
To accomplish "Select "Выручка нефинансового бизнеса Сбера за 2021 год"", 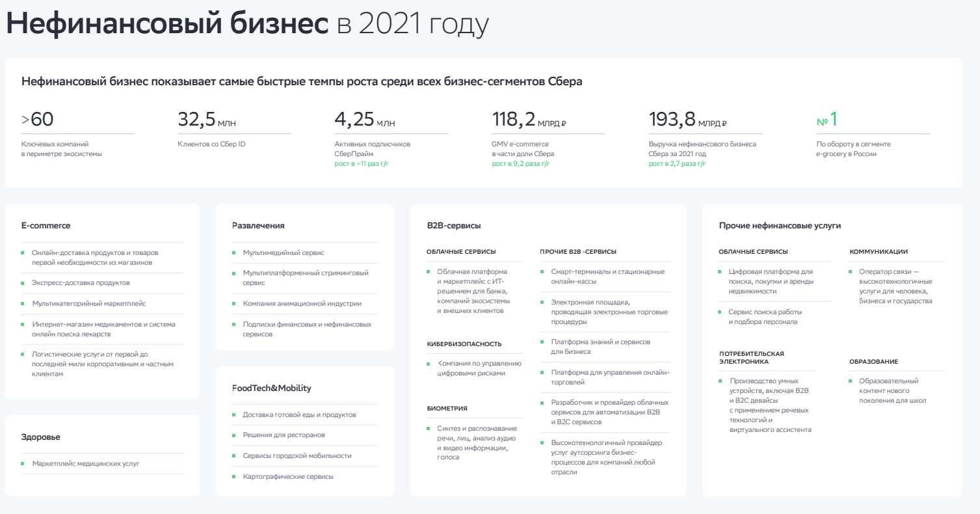I will coord(702,149).
